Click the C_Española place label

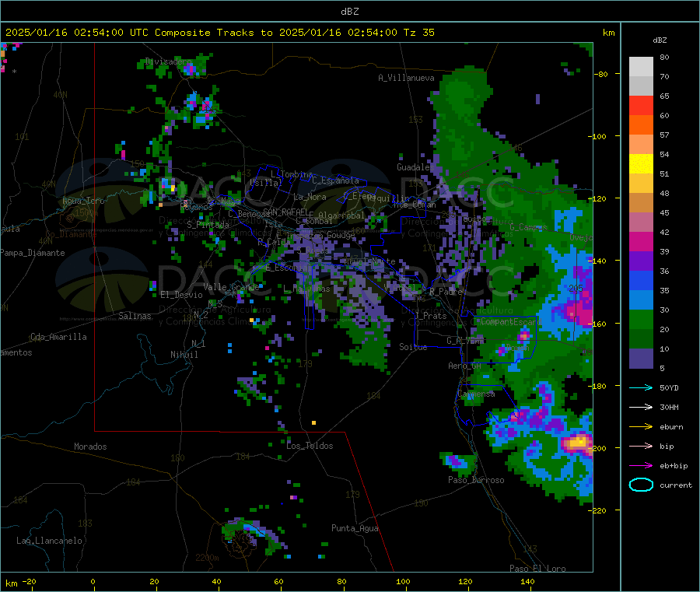tap(335, 180)
